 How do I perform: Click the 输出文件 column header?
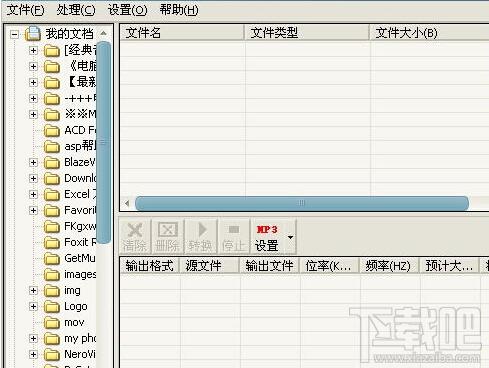pyautogui.click(x=269, y=266)
